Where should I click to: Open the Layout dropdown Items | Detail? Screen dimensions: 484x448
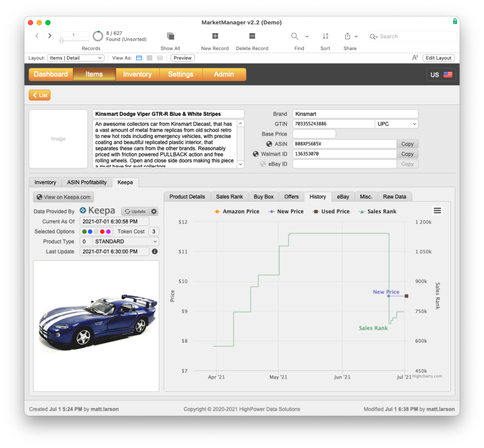point(75,58)
